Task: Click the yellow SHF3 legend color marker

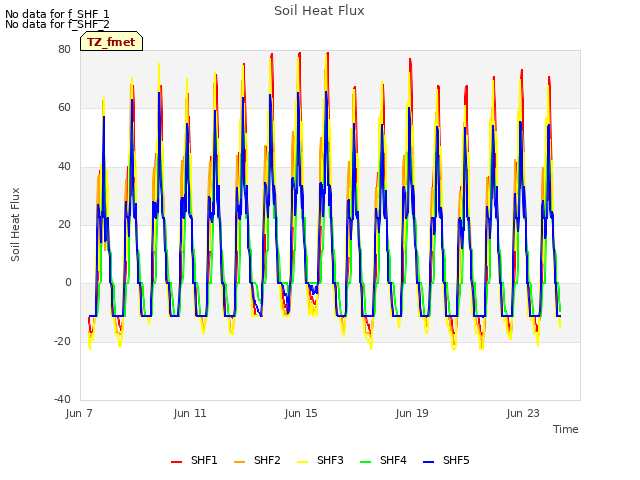Action: (x=302, y=462)
